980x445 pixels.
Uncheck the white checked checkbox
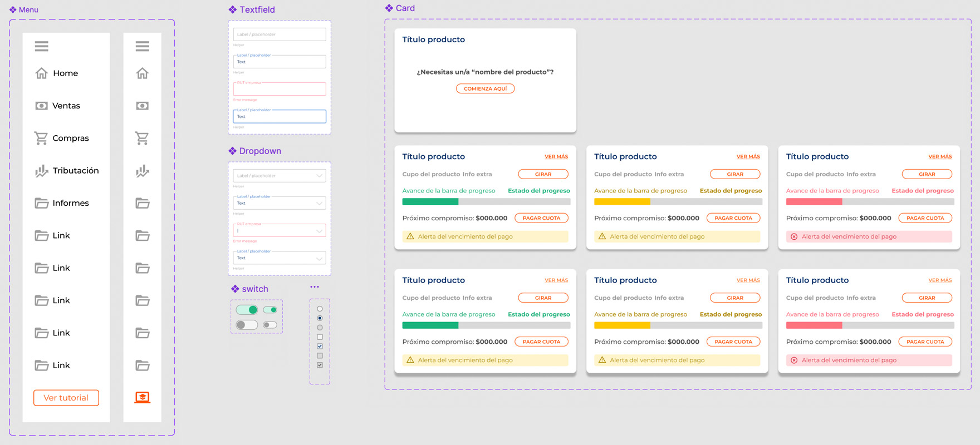[x=320, y=346]
